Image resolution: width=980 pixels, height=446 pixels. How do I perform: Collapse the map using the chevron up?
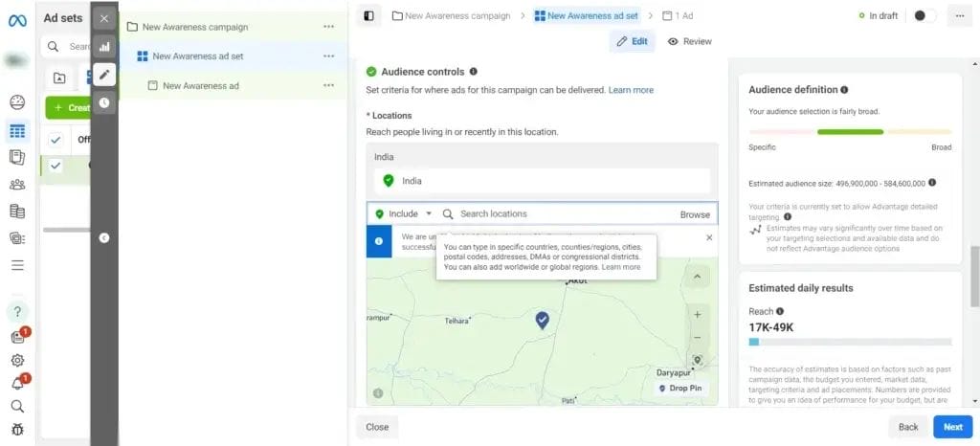tap(697, 278)
